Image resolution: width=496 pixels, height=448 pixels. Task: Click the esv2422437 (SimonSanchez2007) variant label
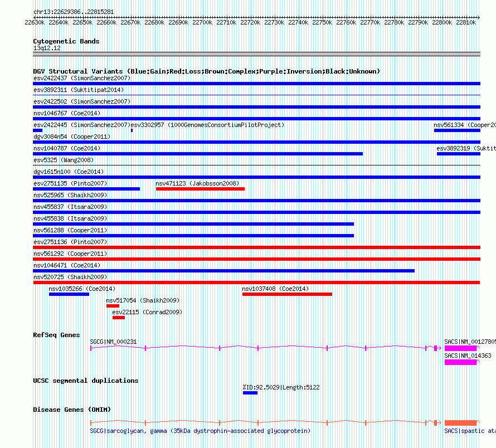(x=82, y=78)
